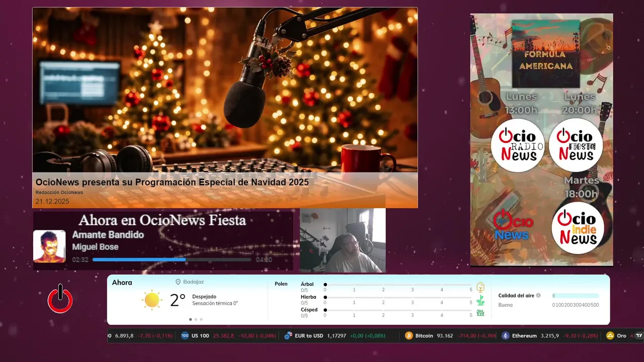Screen dimensions: 644x362
Task: Click the Lunes 20:00h schedule text
Action: [x=580, y=103]
